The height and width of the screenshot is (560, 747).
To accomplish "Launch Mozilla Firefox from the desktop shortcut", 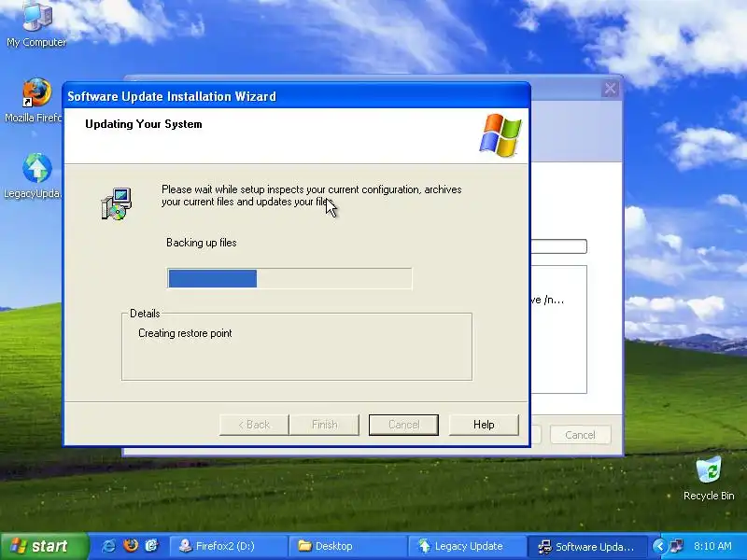I will click(x=35, y=101).
